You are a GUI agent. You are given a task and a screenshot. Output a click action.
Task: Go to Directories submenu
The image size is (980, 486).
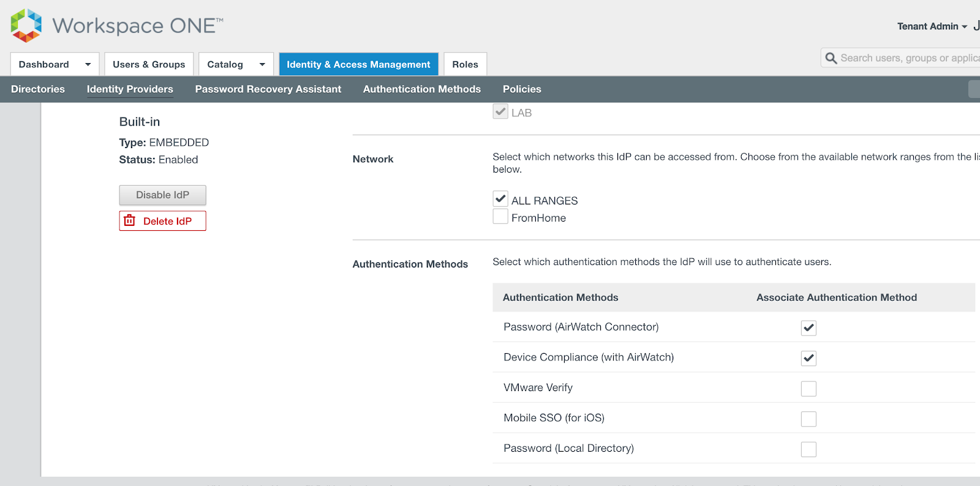38,89
